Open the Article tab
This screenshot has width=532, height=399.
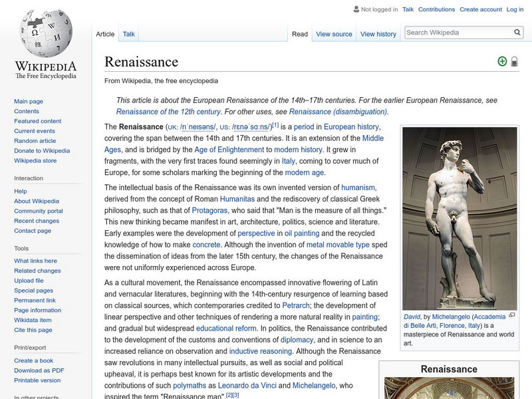pos(105,34)
